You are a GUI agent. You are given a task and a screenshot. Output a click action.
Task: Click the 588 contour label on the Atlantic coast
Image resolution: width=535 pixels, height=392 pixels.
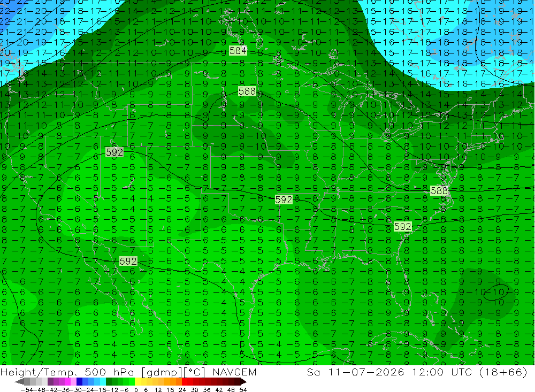click(439, 191)
